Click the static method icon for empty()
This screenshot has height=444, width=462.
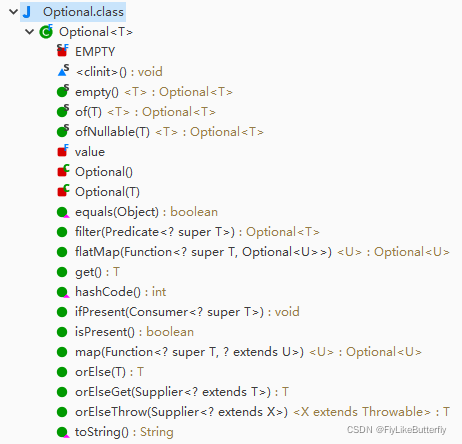tap(63, 91)
